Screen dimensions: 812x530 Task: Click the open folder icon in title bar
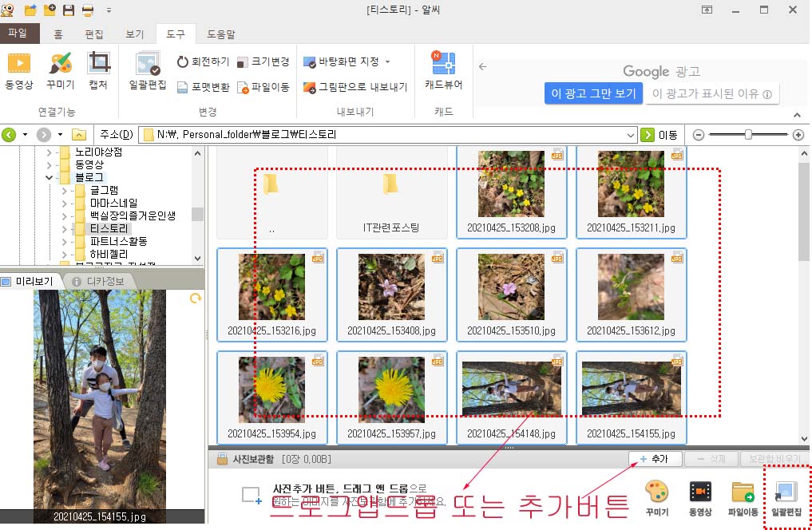30,10
